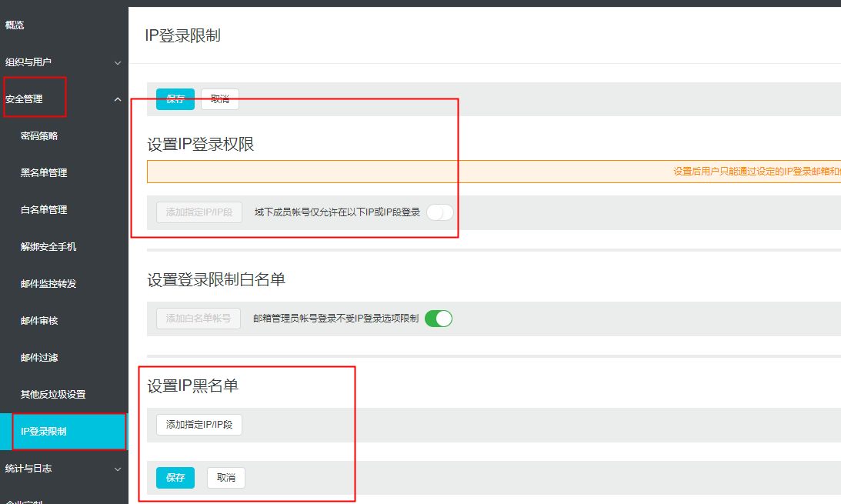Select the highlighted IP登录限制 menu item
Image resolution: width=841 pixels, height=504 pixels.
44,432
